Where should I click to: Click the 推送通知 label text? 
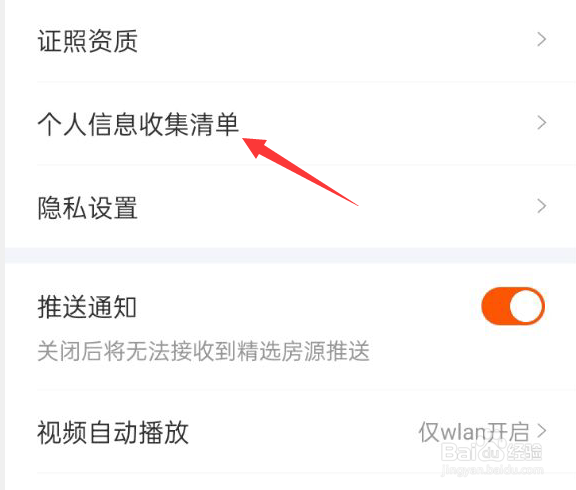pyautogui.click(x=87, y=307)
